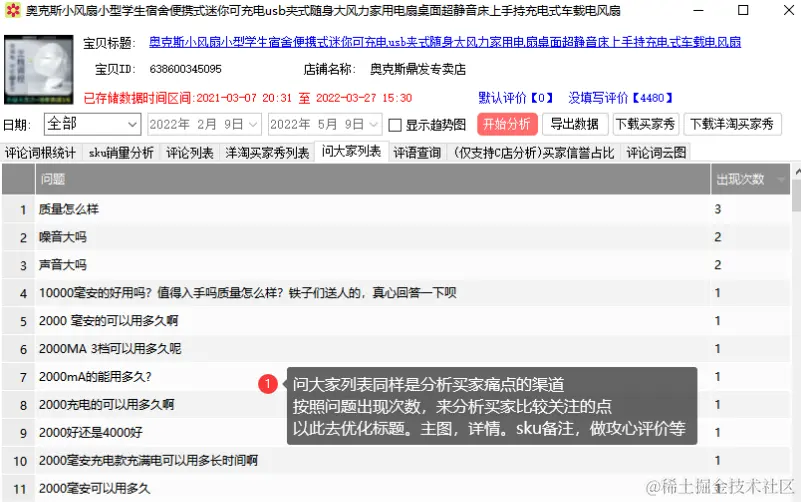Click row number 11 header cell
Screen dimensions: 801x502
[x=19, y=489]
